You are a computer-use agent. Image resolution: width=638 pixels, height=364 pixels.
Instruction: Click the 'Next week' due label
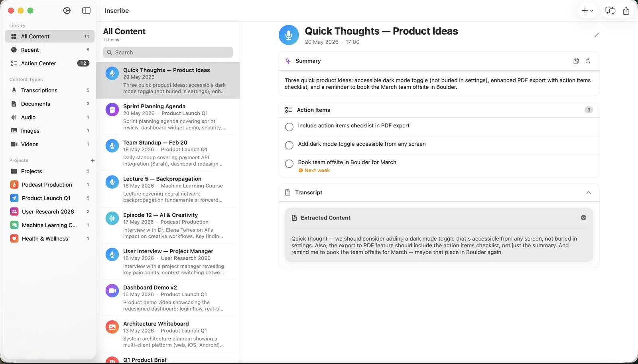tap(314, 170)
